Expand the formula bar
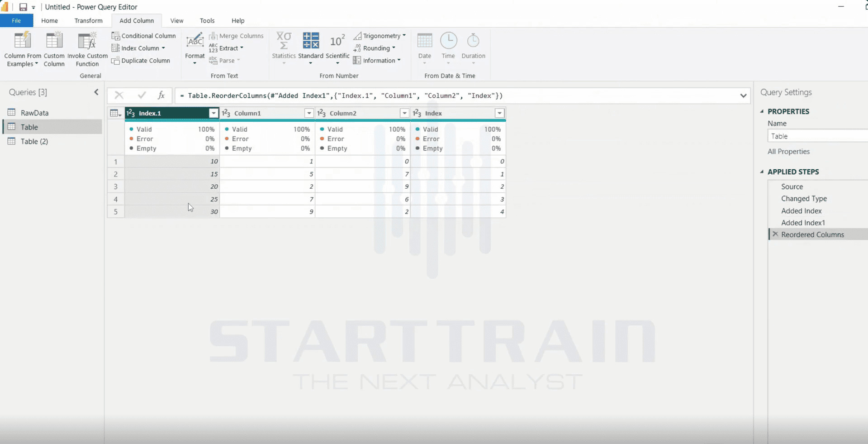The width and height of the screenshot is (868, 444). click(743, 95)
